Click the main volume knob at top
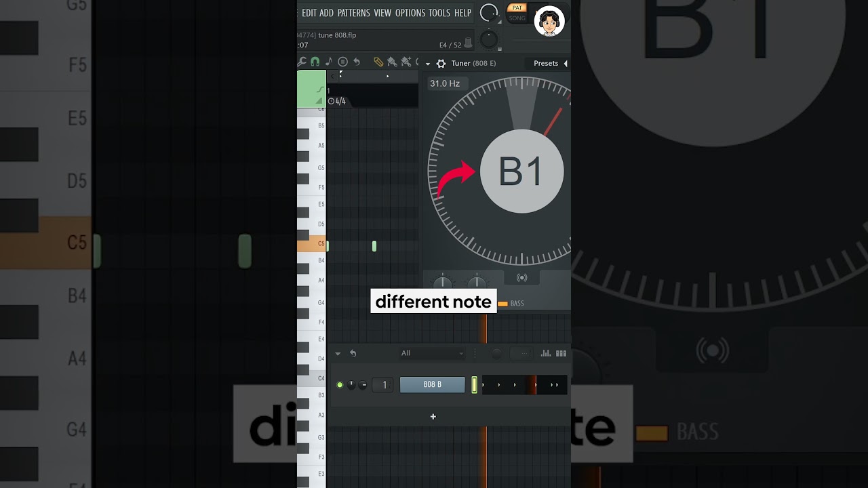The image size is (868, 488). [488, 13]
